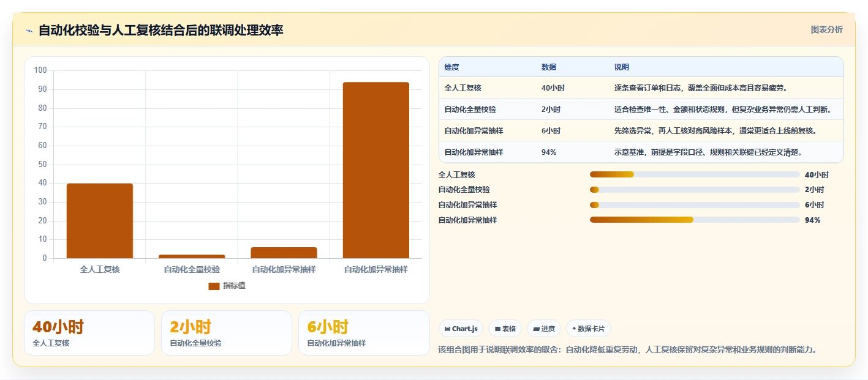The image size is (868, 380).
Task: Click the card title 自动化校验与人工复核结合后的联调处理效率
Action: pyautogui.click(x=161, y=31)
